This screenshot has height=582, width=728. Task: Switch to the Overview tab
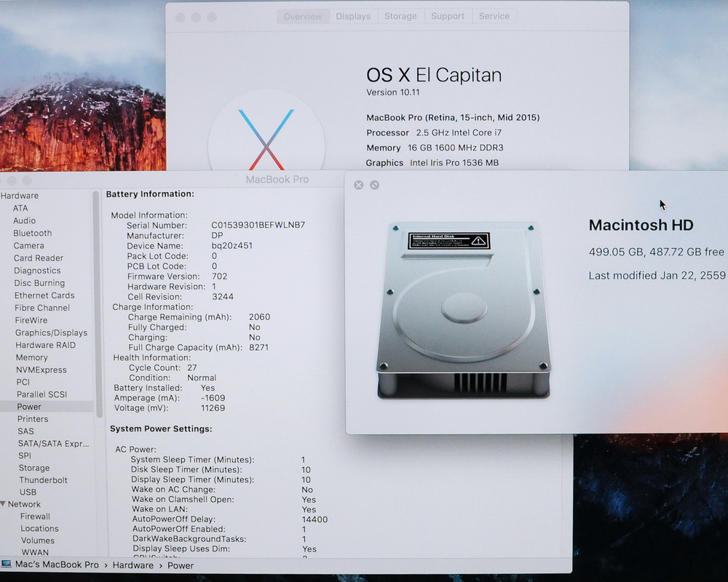pos(303,16)
